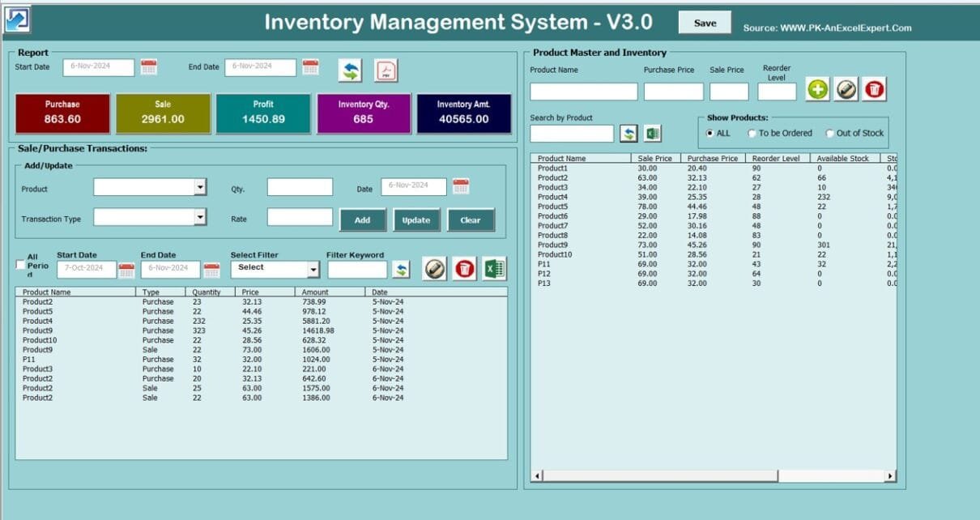This screenshot has height=520, width=980.
Task: Export the transactions to Excel icon
Action: pos(494,269)
